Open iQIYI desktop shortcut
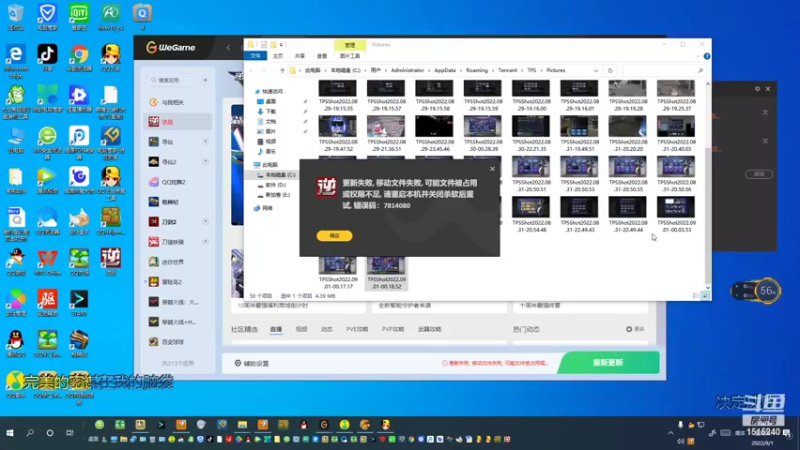Image resolution: width=800 pixels, height=450 pixels. coord(79,17)
